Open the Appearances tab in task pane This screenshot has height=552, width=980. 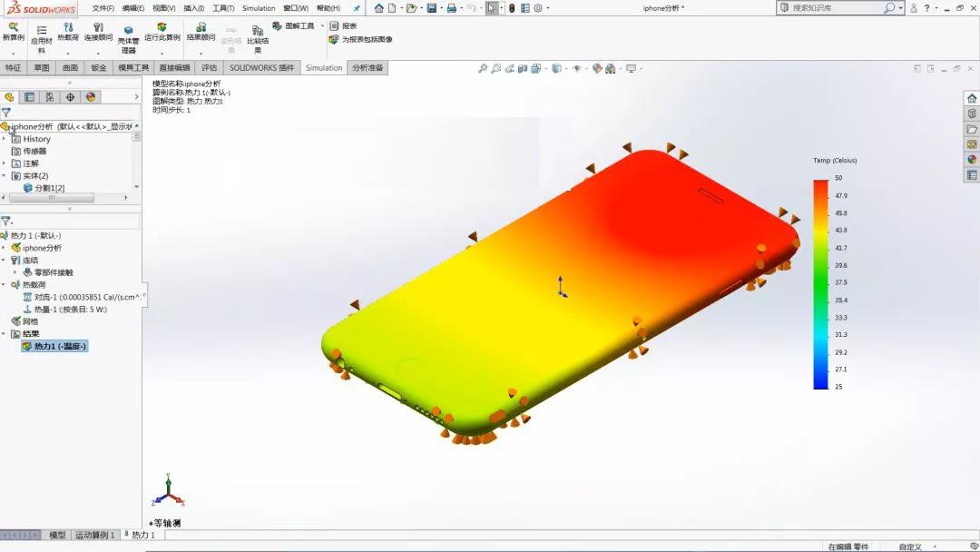tap(972, 160)
